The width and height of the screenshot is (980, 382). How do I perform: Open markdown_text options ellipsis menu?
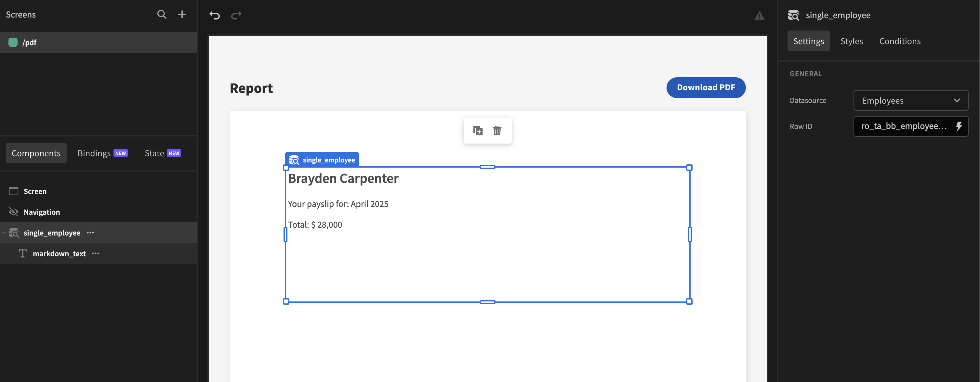96,253
